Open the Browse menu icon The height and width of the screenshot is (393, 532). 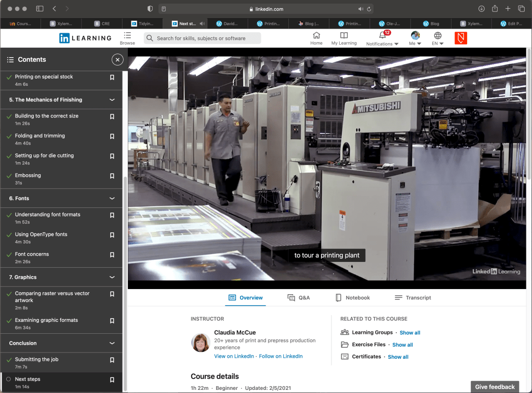(127, 36)
